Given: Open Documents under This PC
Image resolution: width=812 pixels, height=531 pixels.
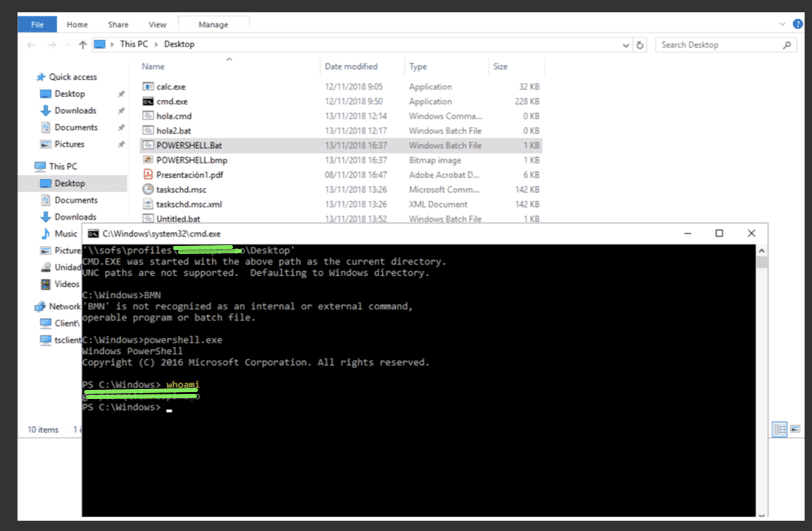Looking at the screenshot, I should click(76, 200).
